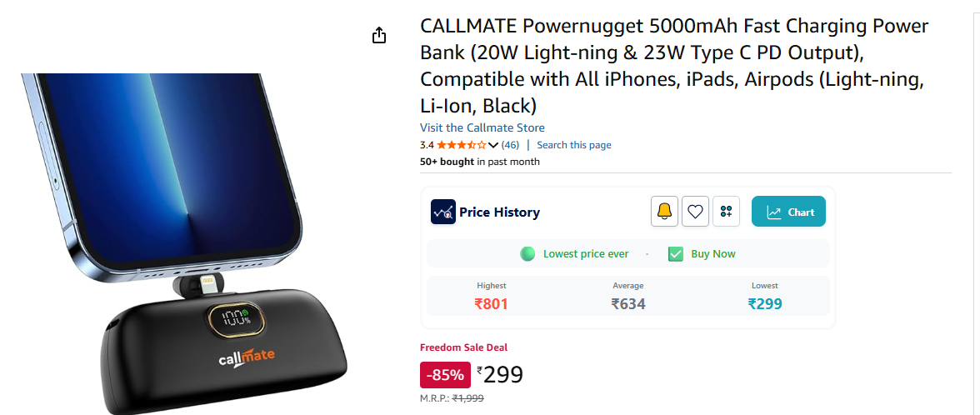Select the Lowest price ₹299 value
980x415 pixels.
tap(764, 304)
